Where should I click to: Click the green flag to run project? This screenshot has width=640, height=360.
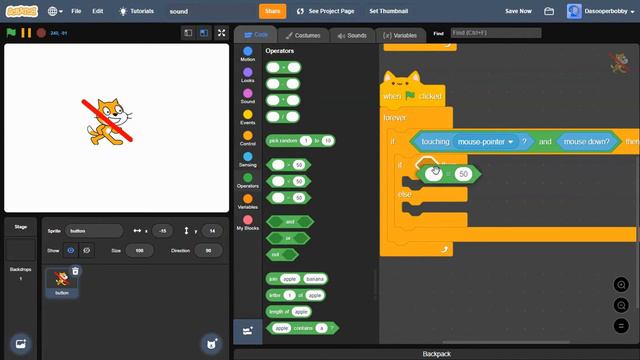click(x=11, y=33)
